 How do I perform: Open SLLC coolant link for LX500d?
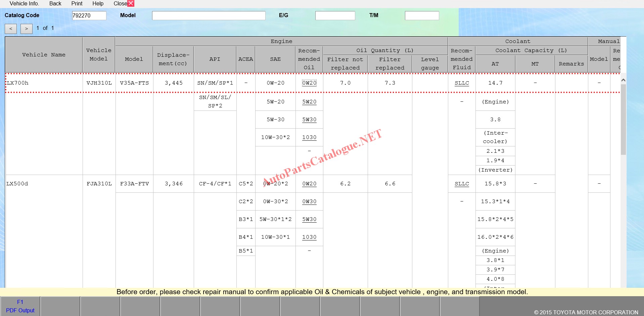pos(462,184)
